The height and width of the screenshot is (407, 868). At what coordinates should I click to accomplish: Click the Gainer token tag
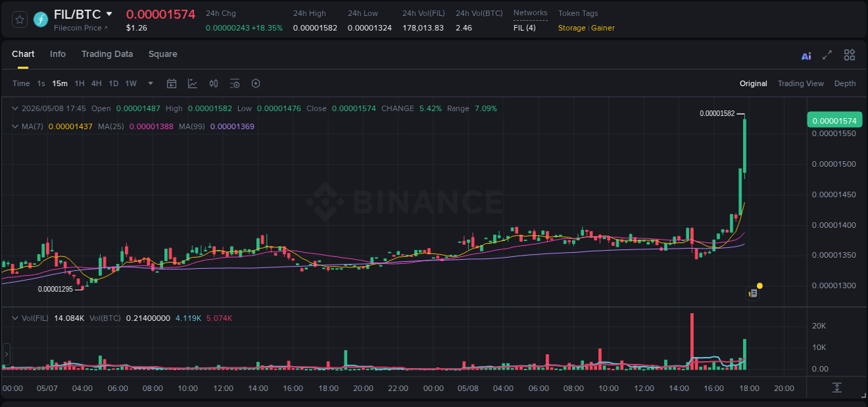603,28
